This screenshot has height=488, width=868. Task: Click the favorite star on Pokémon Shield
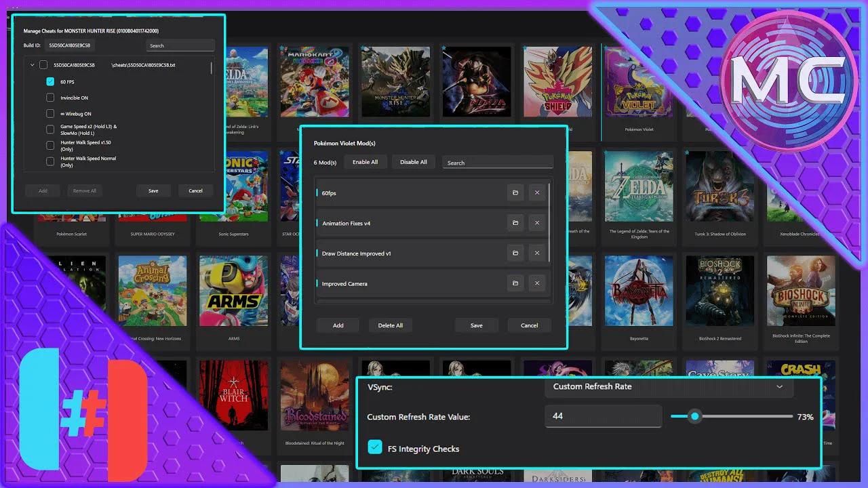tap(525, 46)
